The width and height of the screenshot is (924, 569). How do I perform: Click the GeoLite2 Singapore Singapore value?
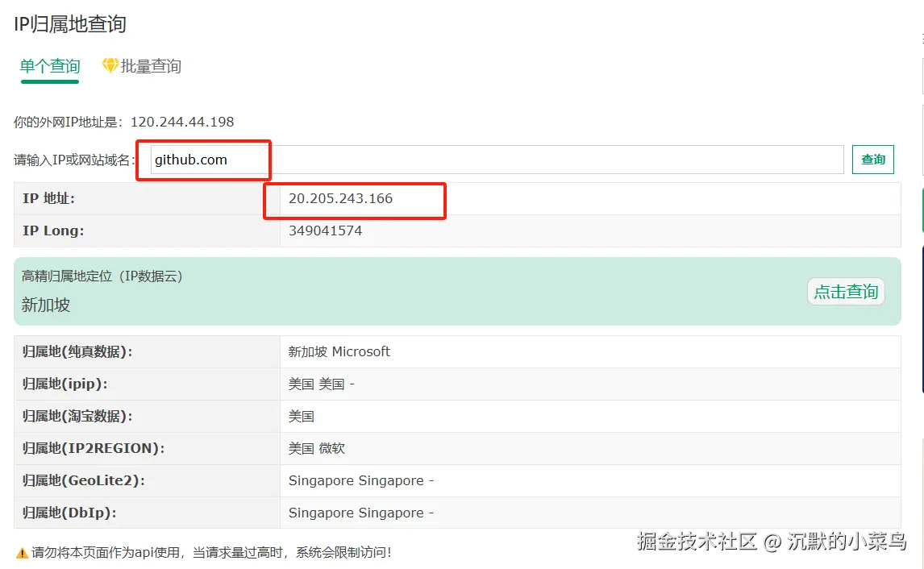tap(360, 480)
